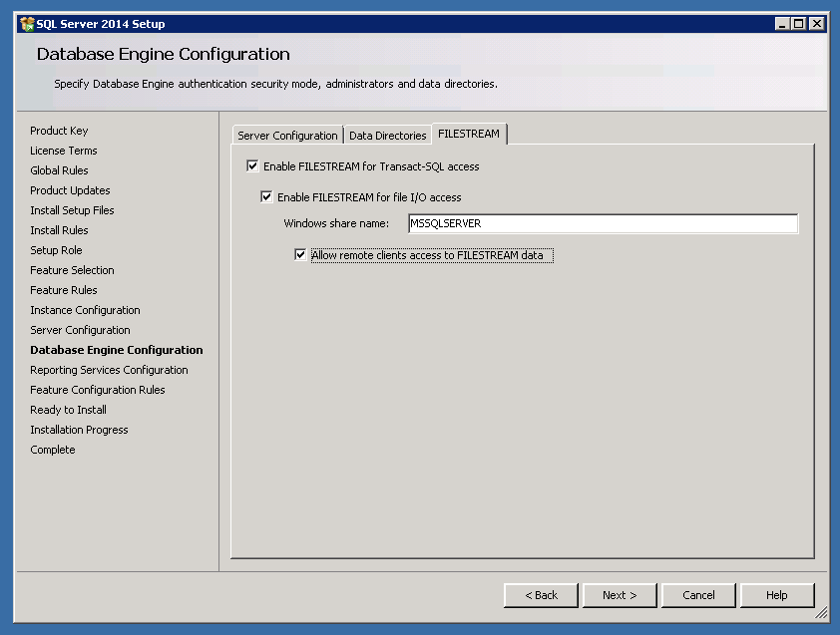Viewport: 840px width, 635px height.
Task: Open the Data Directories tab
Action: (x=387, y=136)
